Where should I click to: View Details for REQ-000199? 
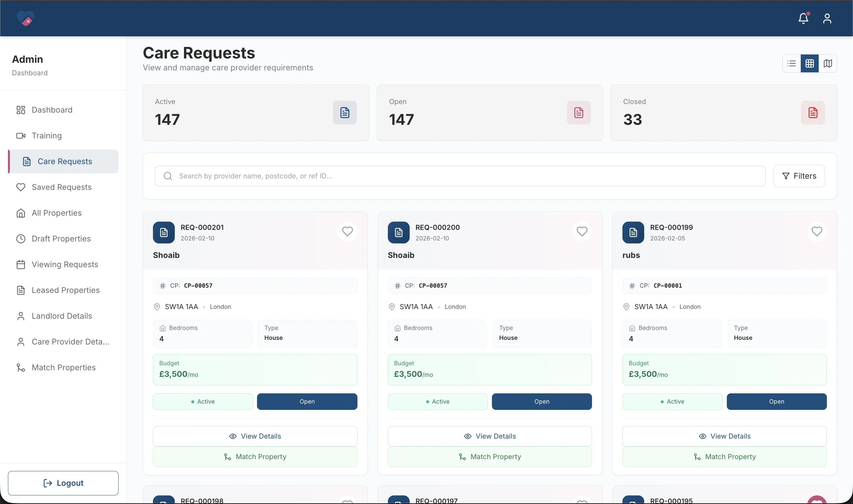724,436
